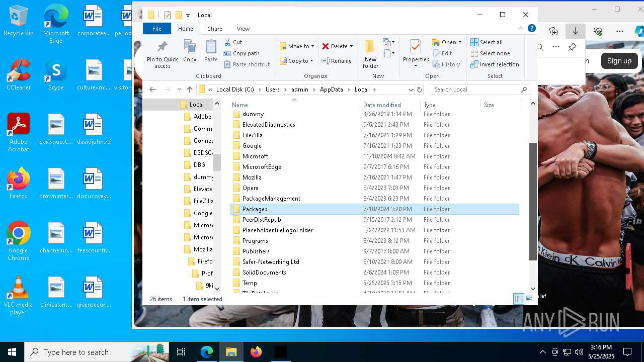Click the Rename command
This screenshot has width=644, height=362.
click(x=337, y=61)
